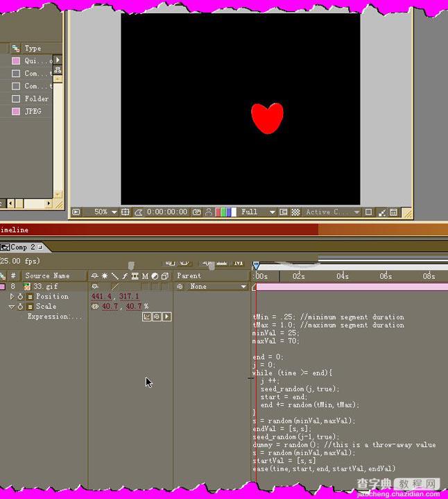448x499 pixels.
Task: Click project panel horizontal scroll left arrow
Action: tap(11, 203)
